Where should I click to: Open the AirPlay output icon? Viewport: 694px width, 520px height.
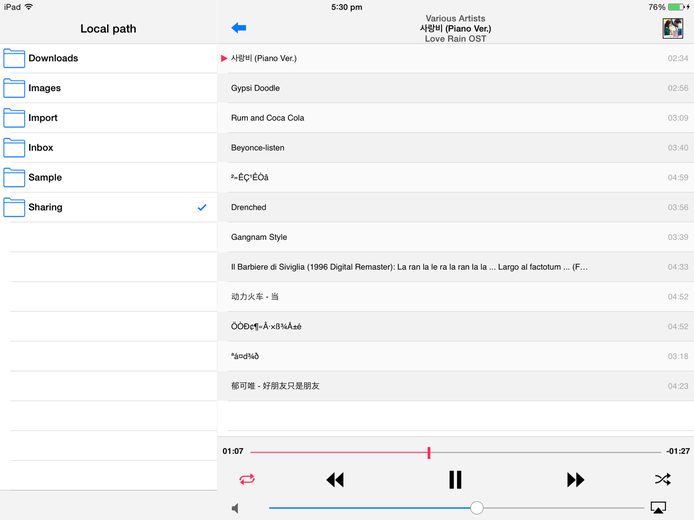(x=658, y=508)
